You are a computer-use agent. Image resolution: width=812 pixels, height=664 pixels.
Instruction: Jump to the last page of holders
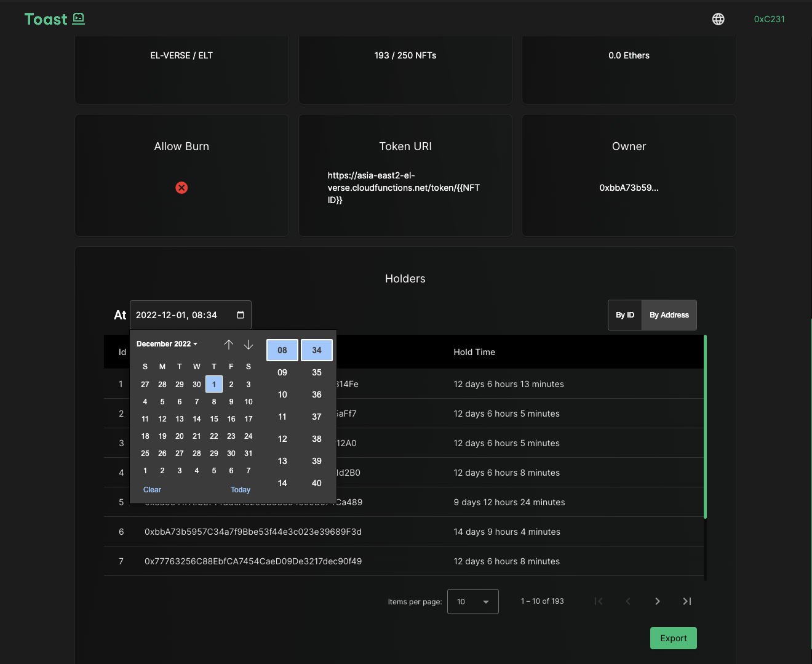[687, 601]
